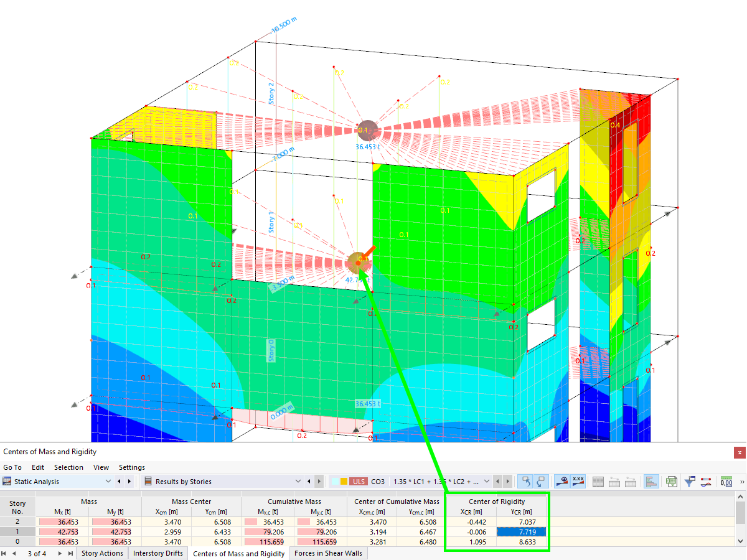Click the next page arrow beside 3 of 4
Viewport: 747px width, 560px height.
click(60, 553)
